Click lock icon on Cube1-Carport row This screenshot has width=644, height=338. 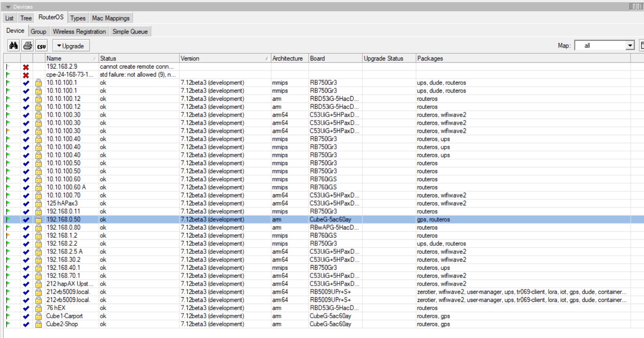click(x=39, y=316)
